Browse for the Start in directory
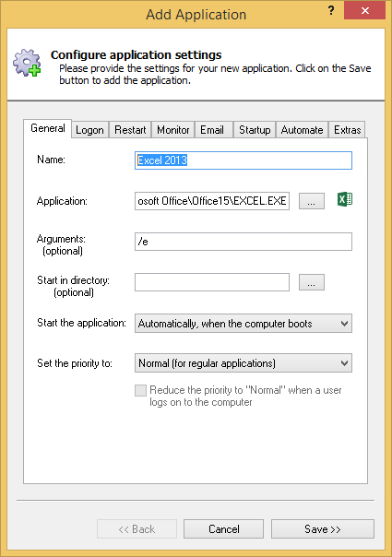The height and width of the screenshot is (557, 392). pos(312,282)
